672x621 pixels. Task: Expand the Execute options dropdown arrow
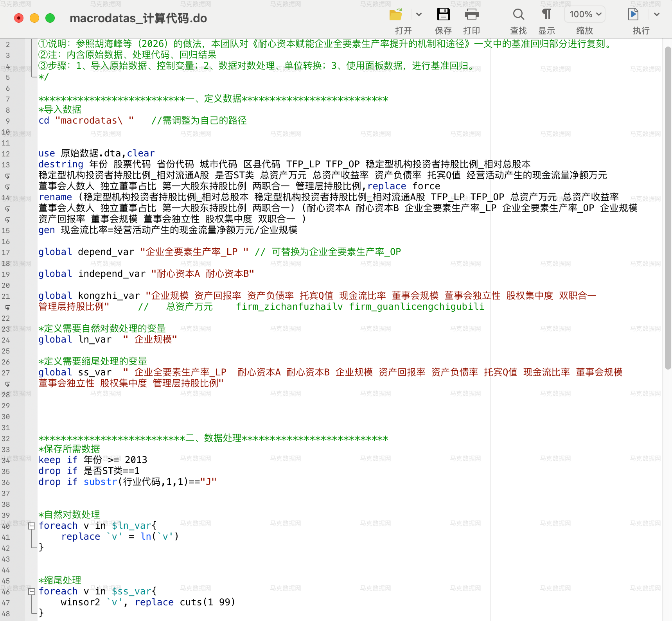click(x=657, y=15)
